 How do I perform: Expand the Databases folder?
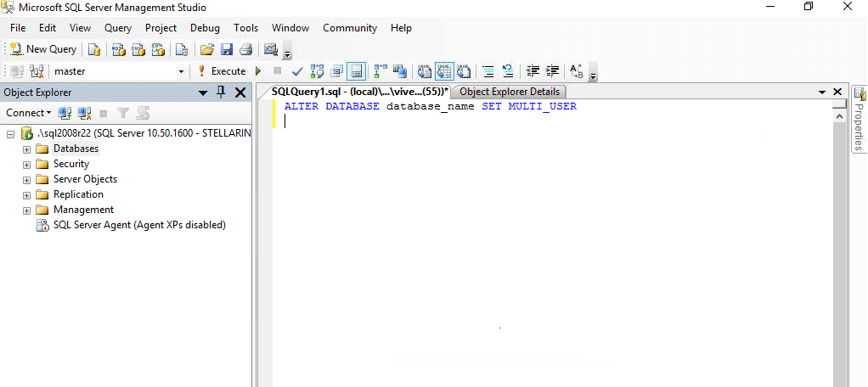pyautogui.click(x=26, y=149)
